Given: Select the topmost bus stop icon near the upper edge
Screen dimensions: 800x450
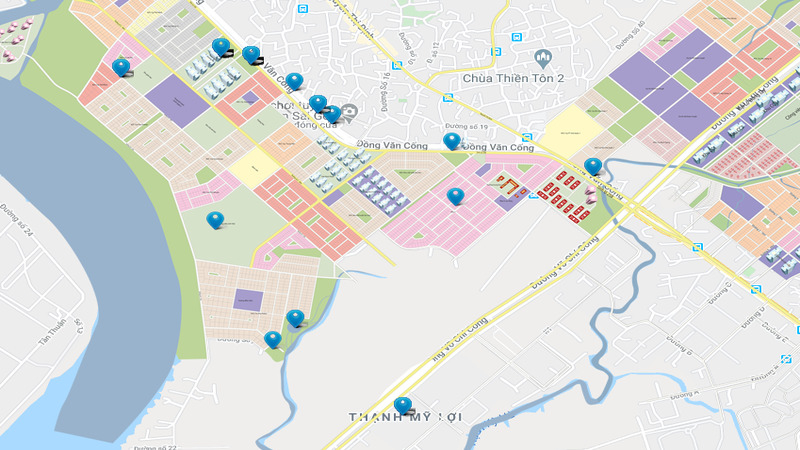Looking at the screenshot, I should point(303,9).
